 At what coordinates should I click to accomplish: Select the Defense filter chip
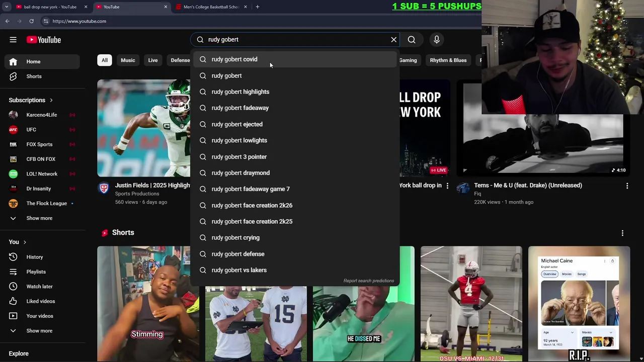(179, 60)
